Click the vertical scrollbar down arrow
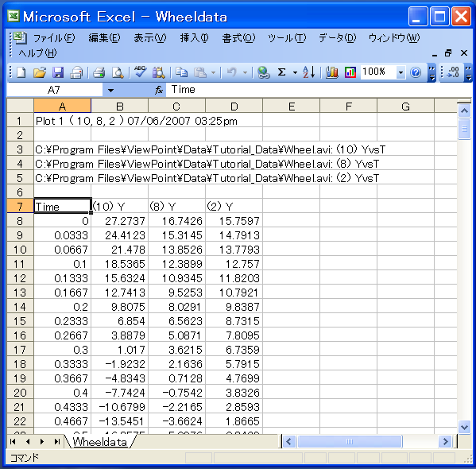This screenshot has width=476, height=469. pos(464,427)
